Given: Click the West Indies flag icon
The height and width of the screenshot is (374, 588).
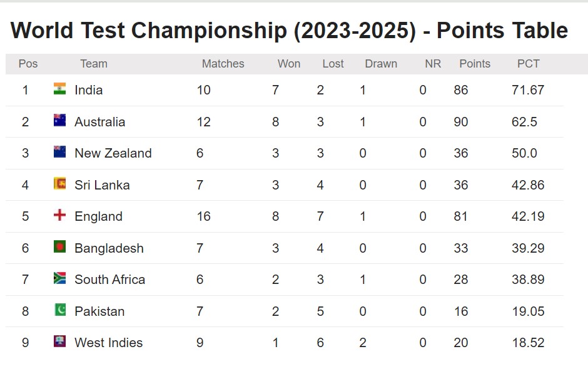Looking at the screenshot, I should coord(60,341).
